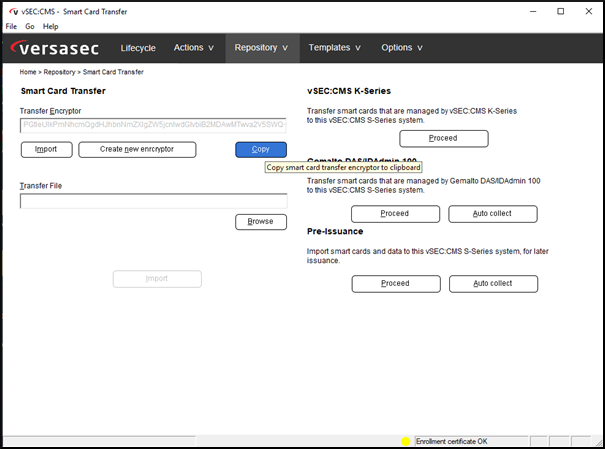This screenshot has width=605, height=449.
Task: Proceed with Pre-Issuance import
Action: (396, 284)
